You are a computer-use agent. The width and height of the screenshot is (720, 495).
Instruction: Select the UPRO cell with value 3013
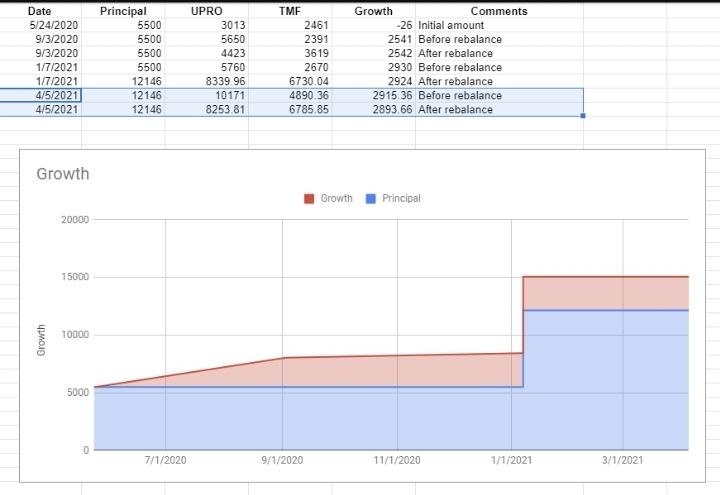[207, 25]
